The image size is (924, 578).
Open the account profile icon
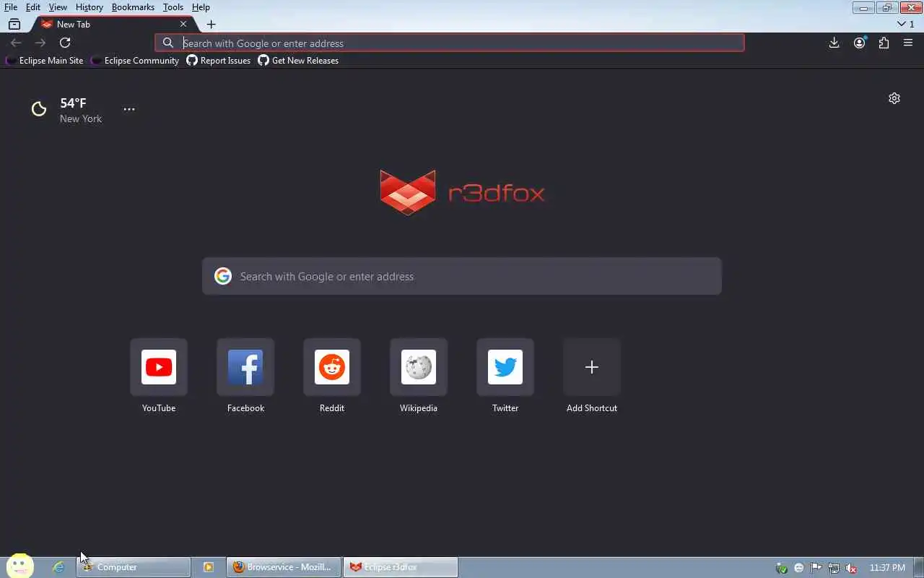859,43
